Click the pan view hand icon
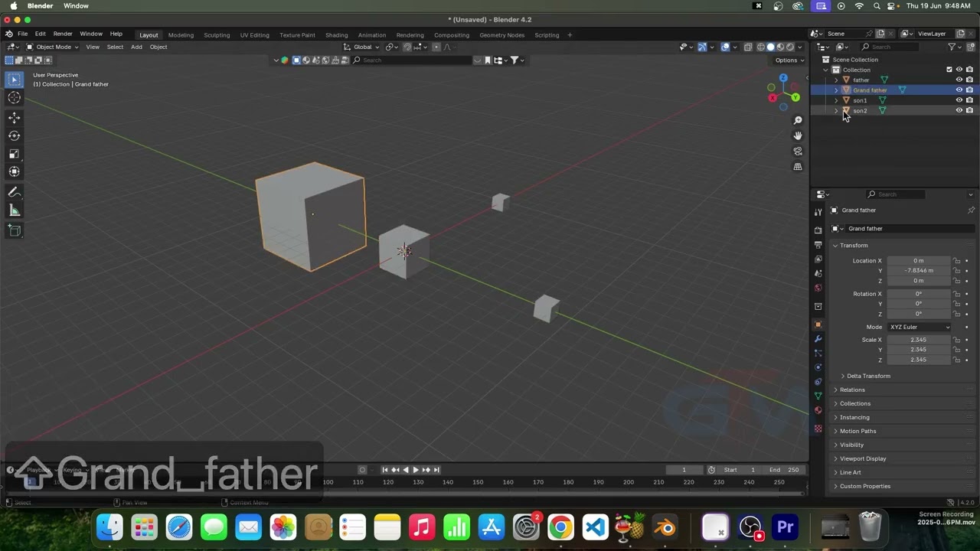Viewport: 980px width, 551px height. 798,135
